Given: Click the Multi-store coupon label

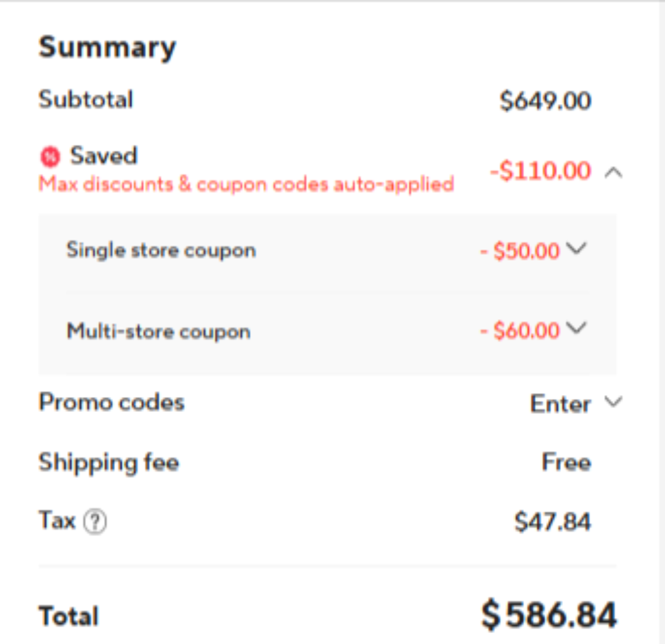Looking at the screenshot, I should coord(158,331).
